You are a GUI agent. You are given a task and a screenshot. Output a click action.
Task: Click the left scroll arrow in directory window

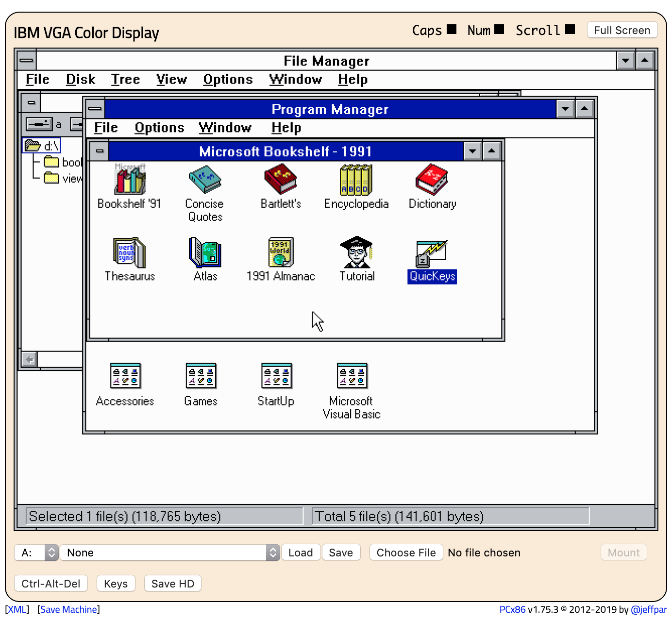point(30,359)
